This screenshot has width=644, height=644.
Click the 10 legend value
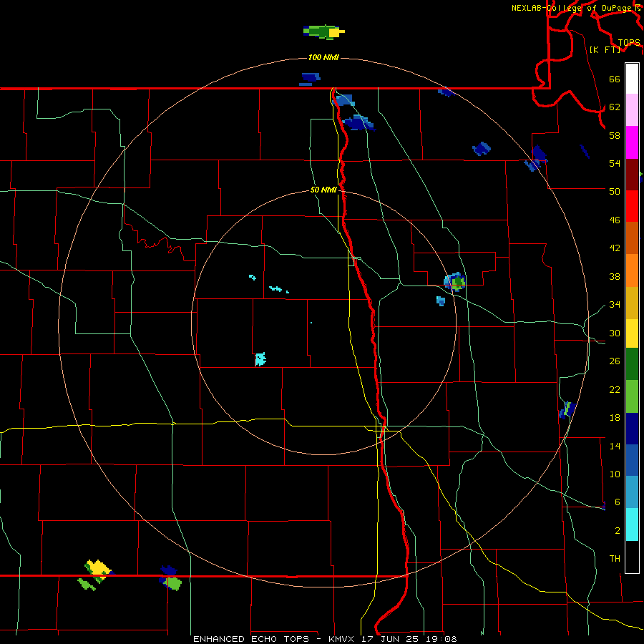point(615,474)
